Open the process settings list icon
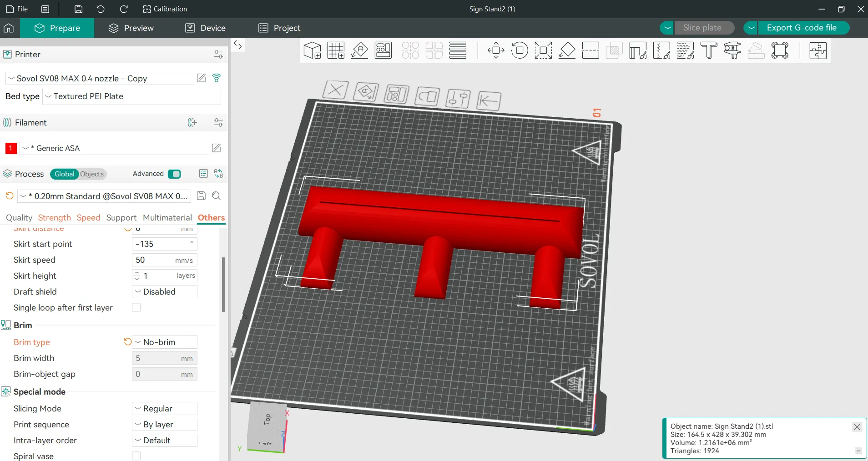Viewport: 868px width, 461px height. pyautogui.click(x=203, y=174)
